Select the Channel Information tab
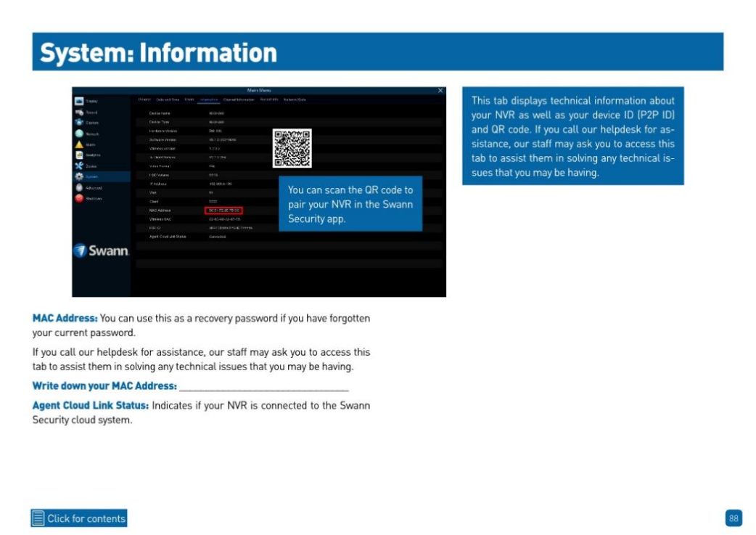The width and height of the screenshot is (756, 535). coord(238,99)
